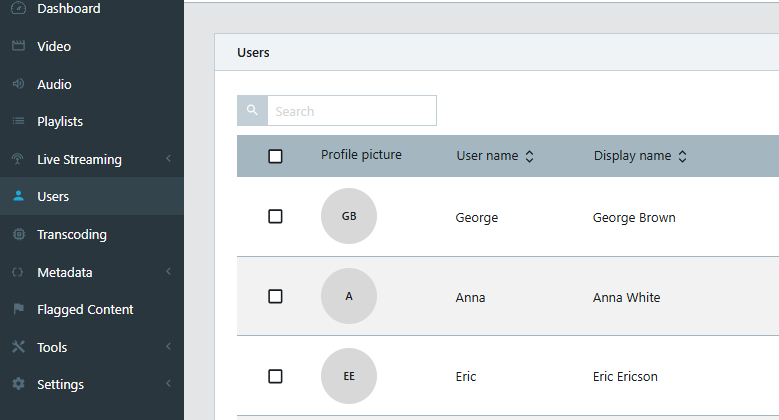The image size is (779, 420).
Task: Click the Users person icon in sidebar
Action: [x=18, y=196]
